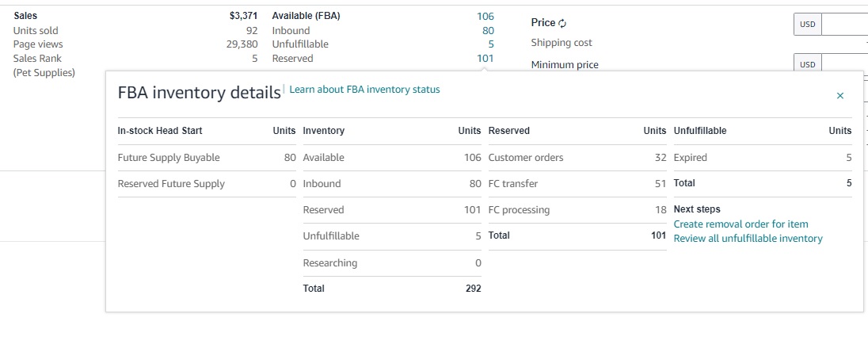The height and width of the screenshot is (356, 868).
Task: Click the Expired unfulfillable row
Action: [762, 158]
